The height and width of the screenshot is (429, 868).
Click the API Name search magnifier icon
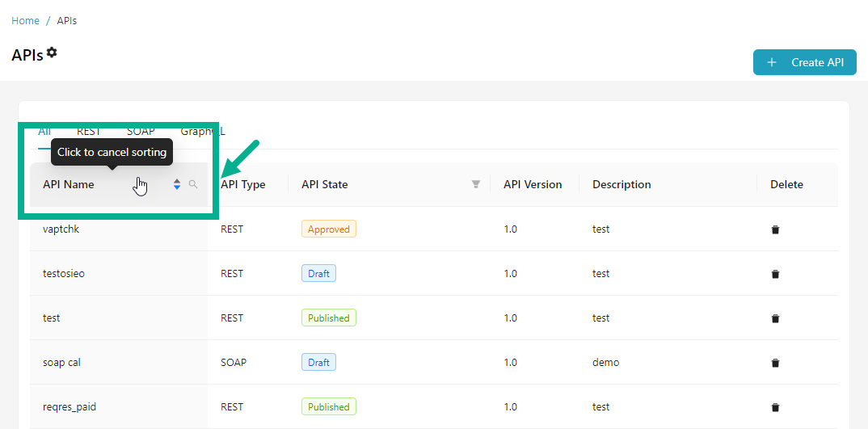point(193,184)
